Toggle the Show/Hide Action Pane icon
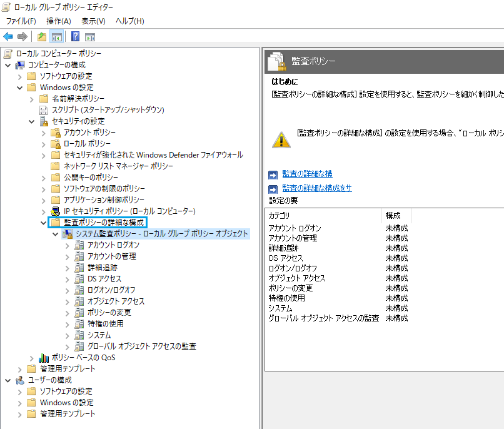Viewport: 504px width, 429px height. coord(90,37)
